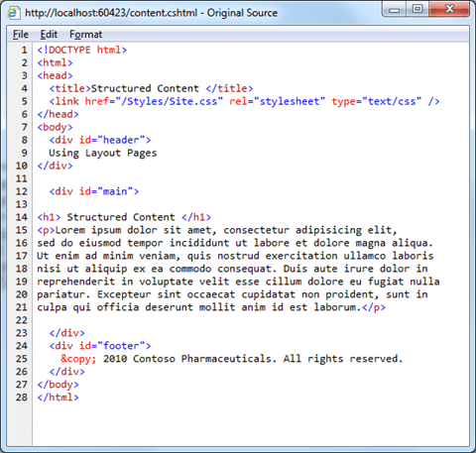Click the div id="header" line

(100, 140)
